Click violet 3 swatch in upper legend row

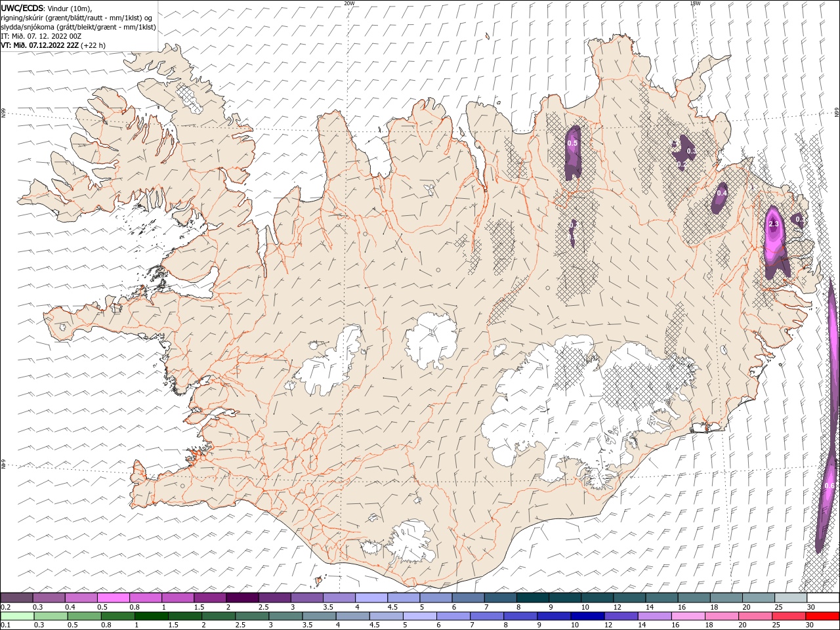click(x=306, y=598)
